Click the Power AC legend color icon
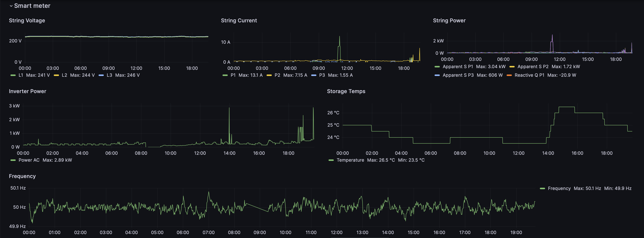This screenshot has width=644, height=238. tap(13, 160)
